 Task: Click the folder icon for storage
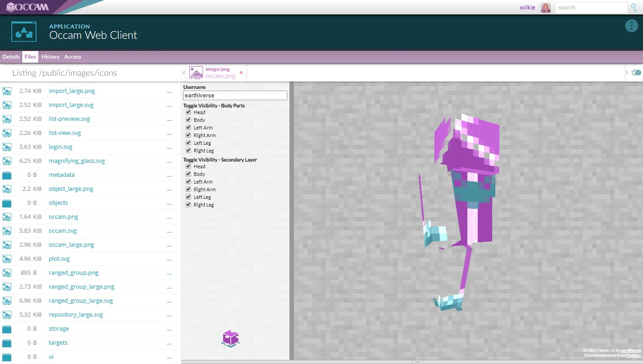point(7,329)
